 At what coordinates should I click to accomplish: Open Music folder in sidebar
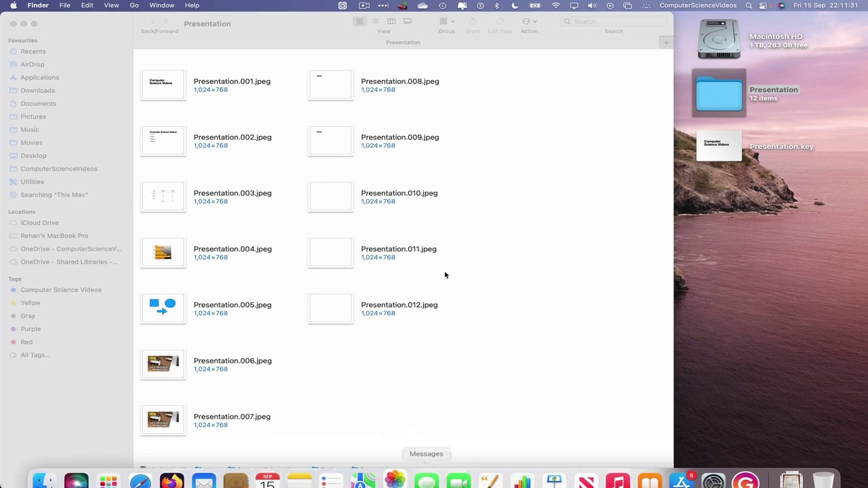[30, 129]
